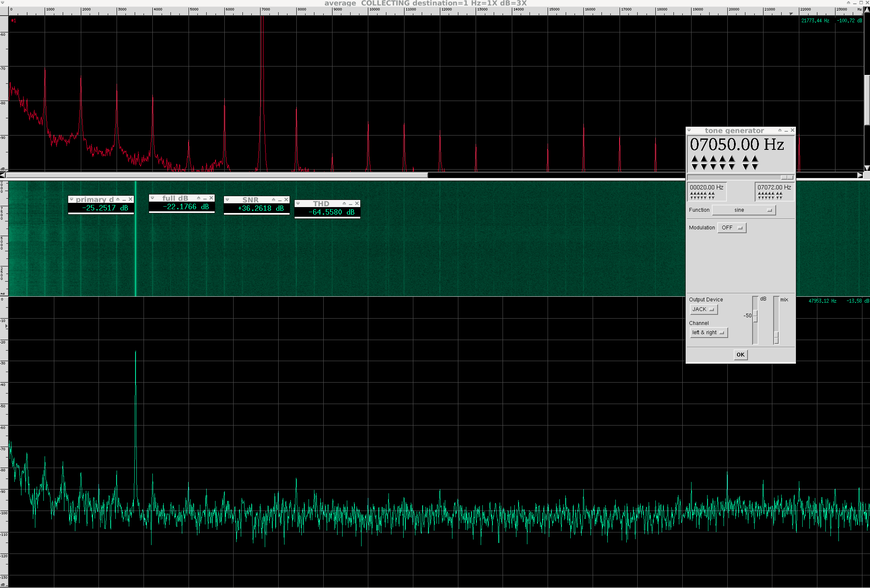Viewport: 870px width, 588px height.
Task: Click rightmost down arrow under 07050.00 Hz
Action: pos(755,167)
